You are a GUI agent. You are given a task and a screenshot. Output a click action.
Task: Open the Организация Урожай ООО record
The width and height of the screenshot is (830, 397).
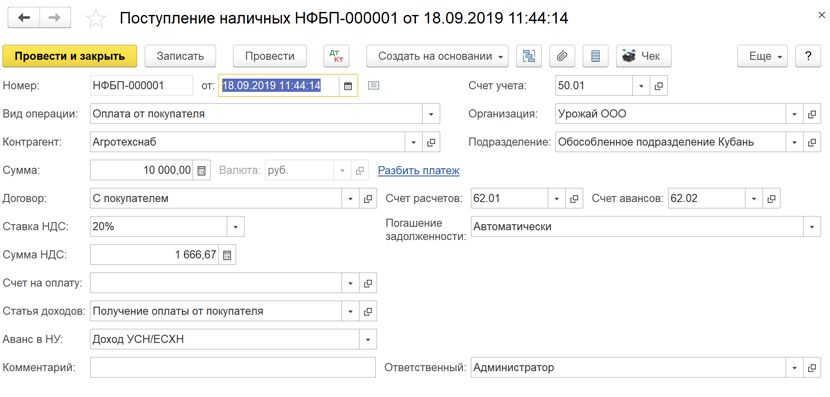(812, 114)
